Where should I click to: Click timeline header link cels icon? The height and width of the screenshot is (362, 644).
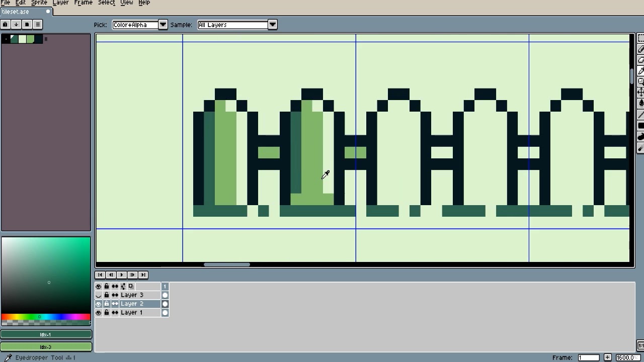click(x=115, y=286)
